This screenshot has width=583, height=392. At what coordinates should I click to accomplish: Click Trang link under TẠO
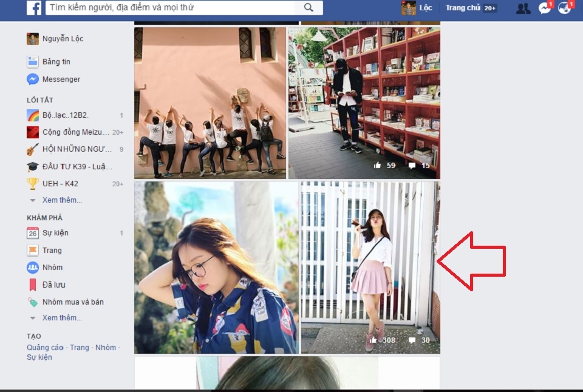coord(80,348)
